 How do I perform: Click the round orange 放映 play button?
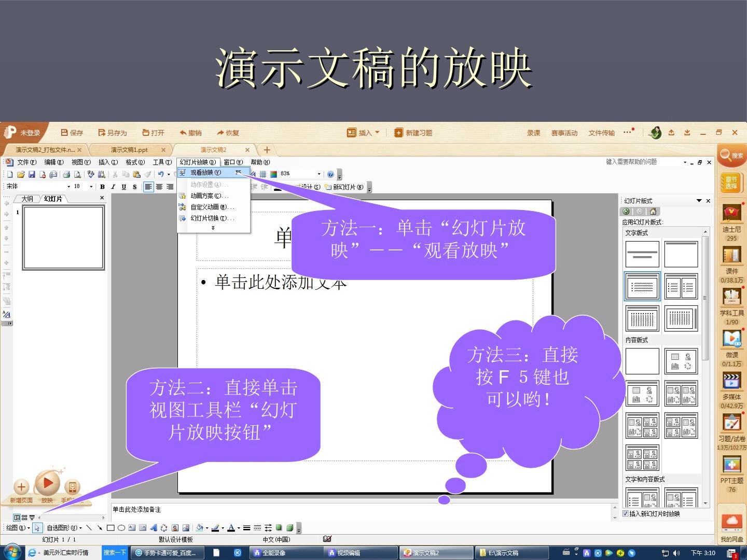coord(47,484)
